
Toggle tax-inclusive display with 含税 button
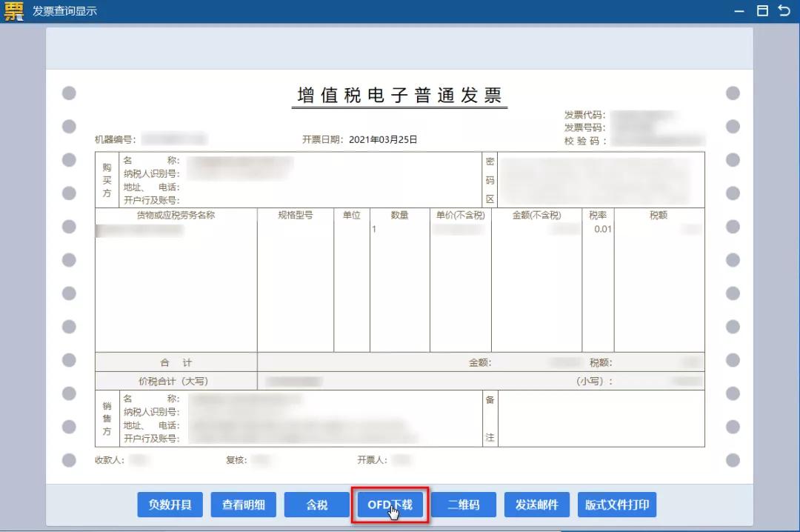point(316,505)
